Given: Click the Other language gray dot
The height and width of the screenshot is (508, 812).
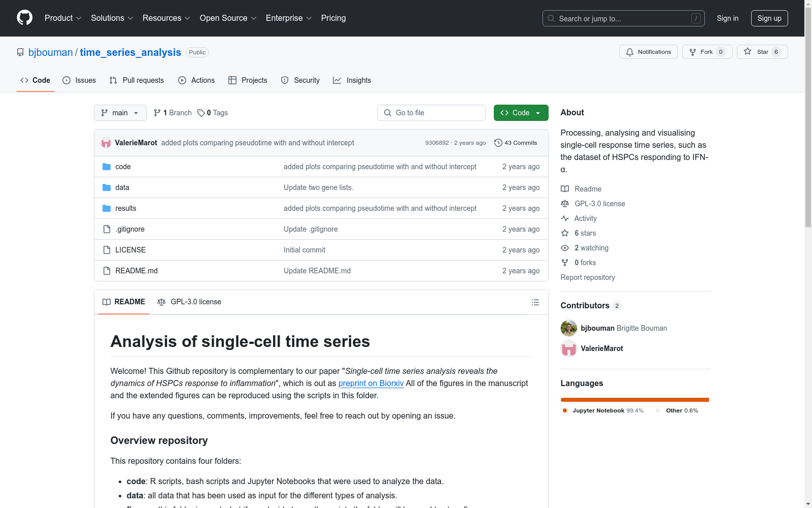Looking at the screenshot, I should [658, 410].
